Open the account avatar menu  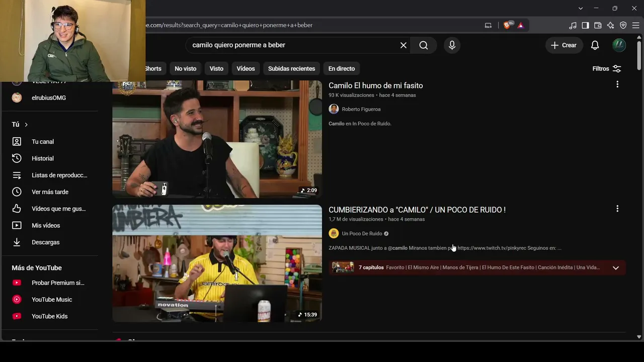coord(619,45)
